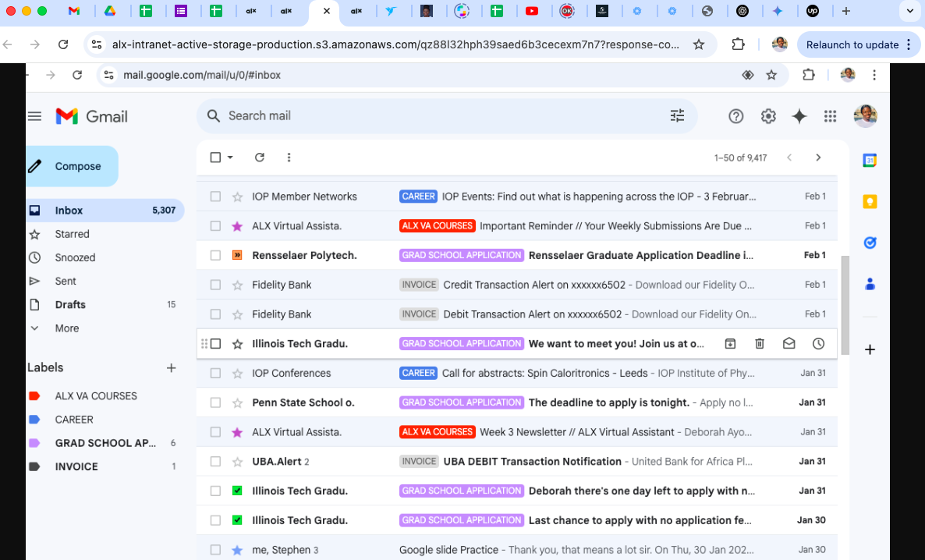Select the GRAD SCHOOL AP... label
Screen dimensions: 925x560
click(105, 443)
